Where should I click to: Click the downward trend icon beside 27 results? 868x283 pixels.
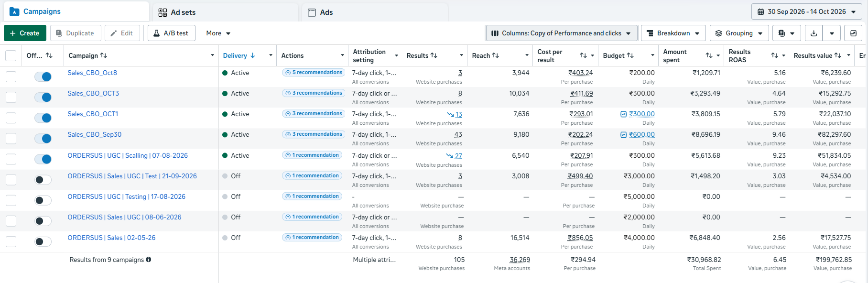[x=450, y=156]
